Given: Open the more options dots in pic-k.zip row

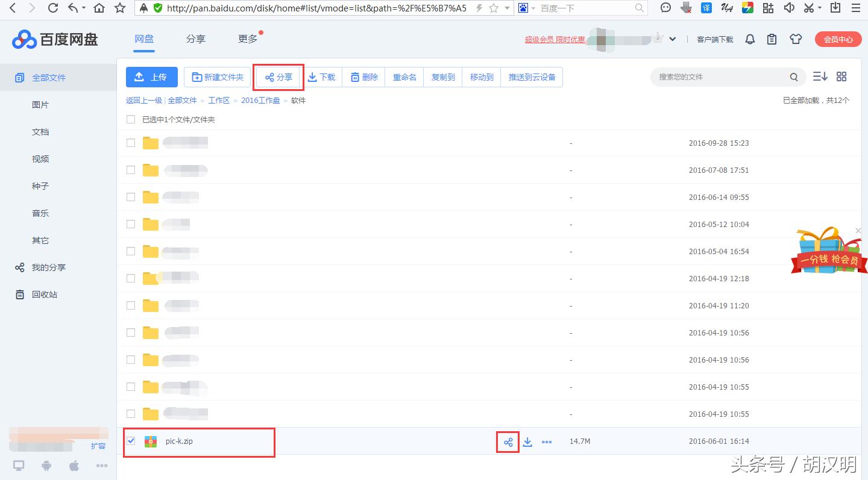Looking at the screenshot, I should click(x=547, y=442).
